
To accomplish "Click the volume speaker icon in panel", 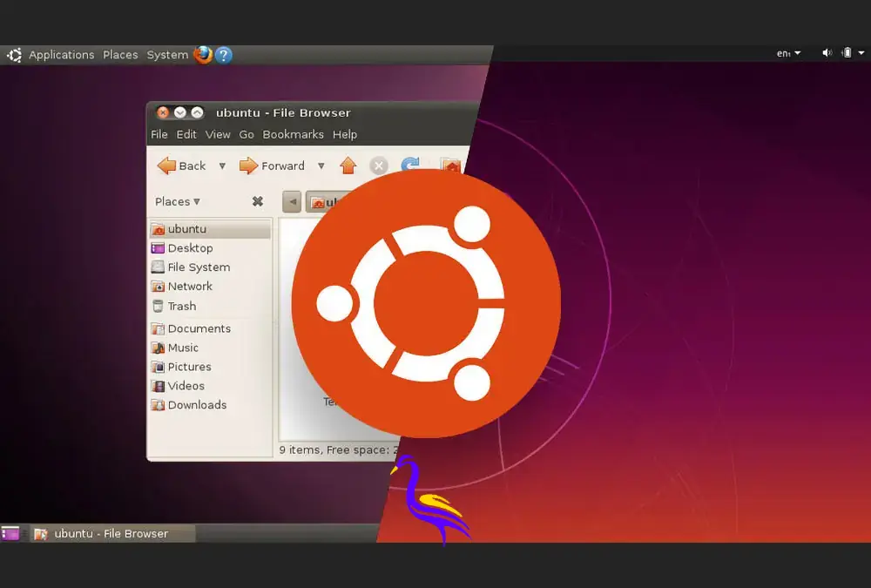I will click(827, 53).
